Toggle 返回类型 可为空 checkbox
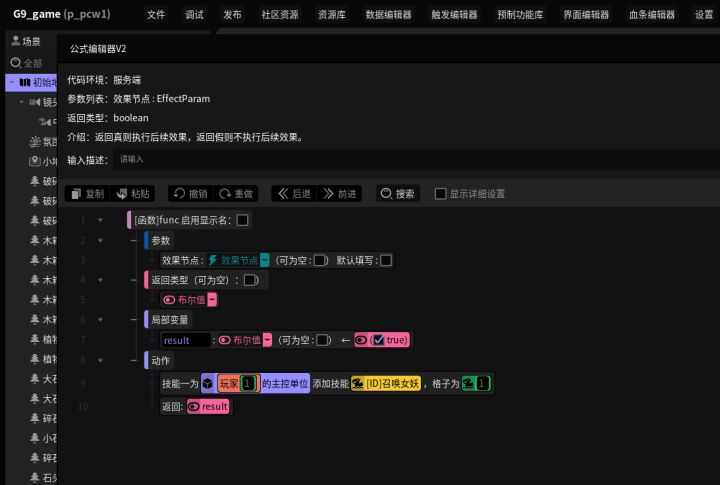This screenshot has height=485, width=720. pos(250,280)
